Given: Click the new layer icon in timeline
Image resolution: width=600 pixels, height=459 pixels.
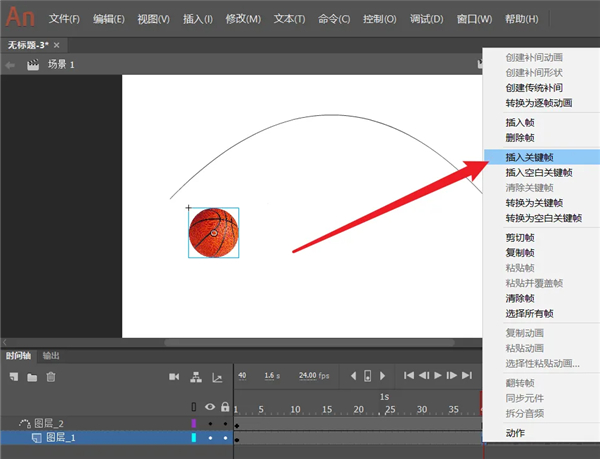Looking at the screenshot, I should [14, 376].
